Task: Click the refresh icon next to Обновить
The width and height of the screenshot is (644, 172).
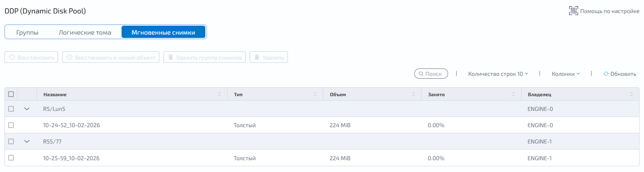Action: click(x=606, y=74)
